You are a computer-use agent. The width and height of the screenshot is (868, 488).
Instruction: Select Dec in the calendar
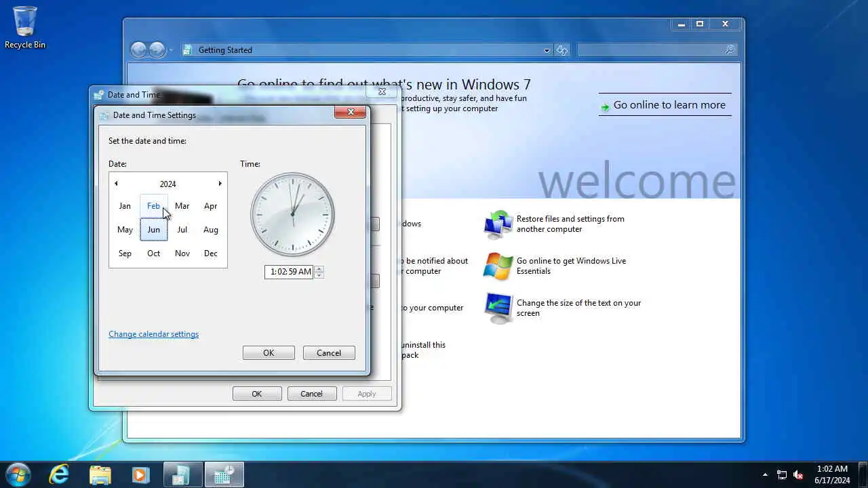click(x=211, y=253)
